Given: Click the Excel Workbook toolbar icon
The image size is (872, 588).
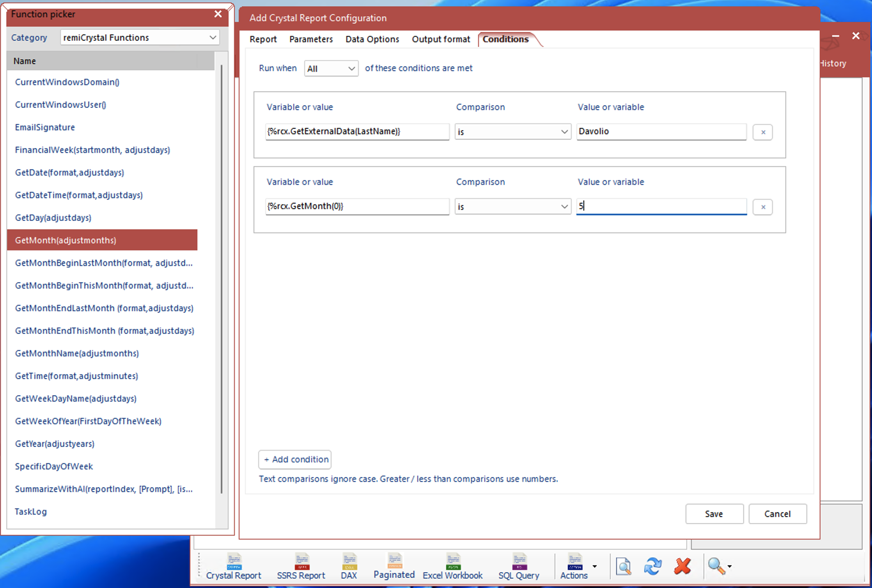Looking at the screenshot, I should pos(453,567).
